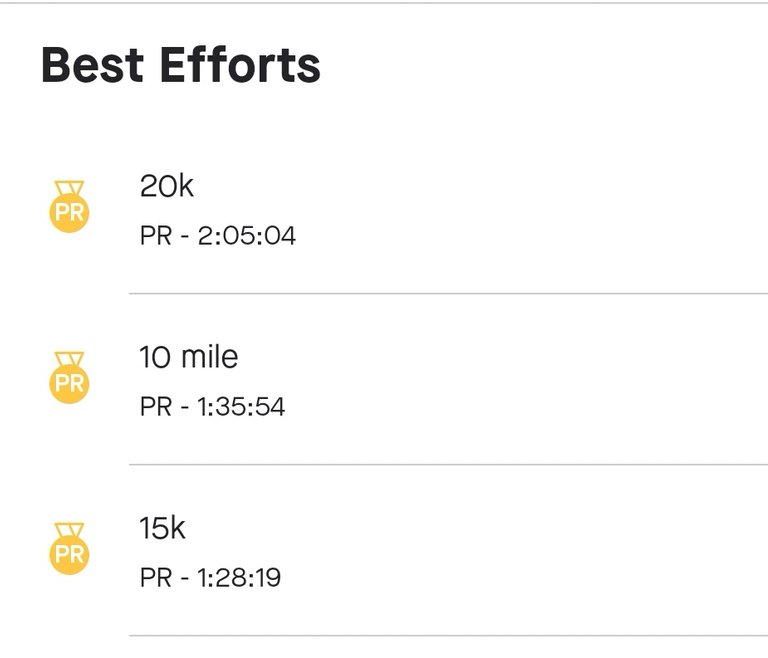
Task: Open the 15k best effort entry
Action: [384, 550]
